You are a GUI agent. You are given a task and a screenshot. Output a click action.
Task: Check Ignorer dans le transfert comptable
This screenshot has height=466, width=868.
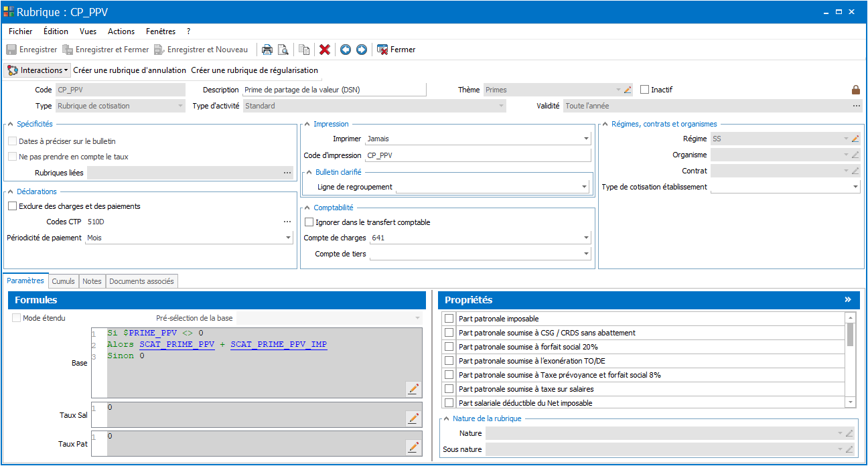click(309, 222)
